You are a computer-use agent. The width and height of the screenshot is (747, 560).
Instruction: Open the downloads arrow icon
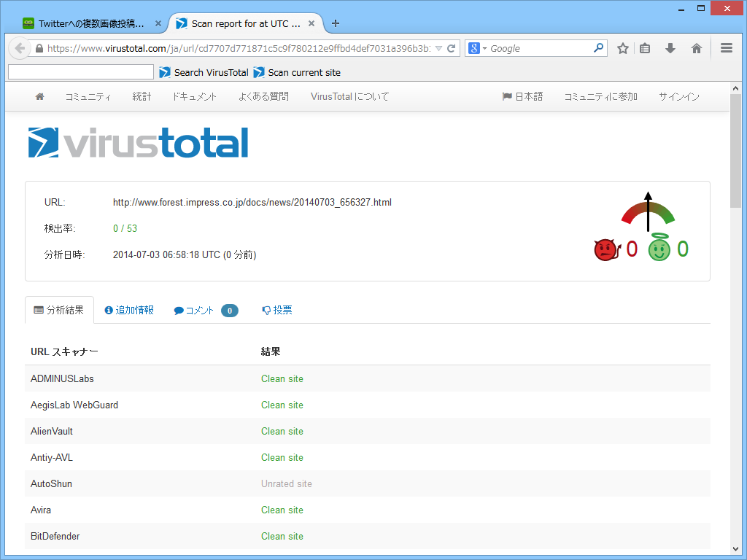670,48
